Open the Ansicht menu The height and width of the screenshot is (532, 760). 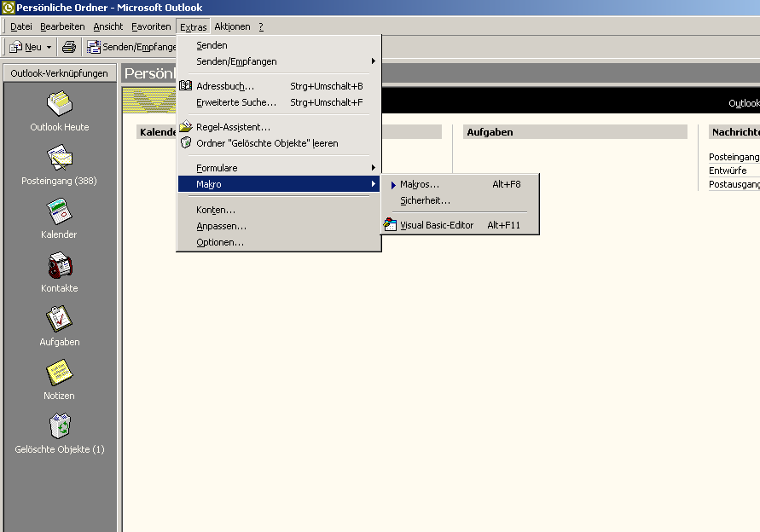click(x=108, y=26)
